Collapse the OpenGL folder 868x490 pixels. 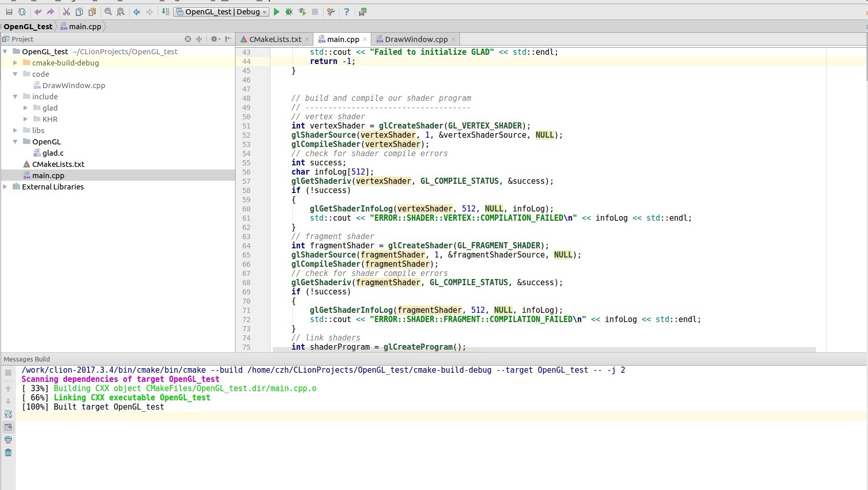point(15,141)
